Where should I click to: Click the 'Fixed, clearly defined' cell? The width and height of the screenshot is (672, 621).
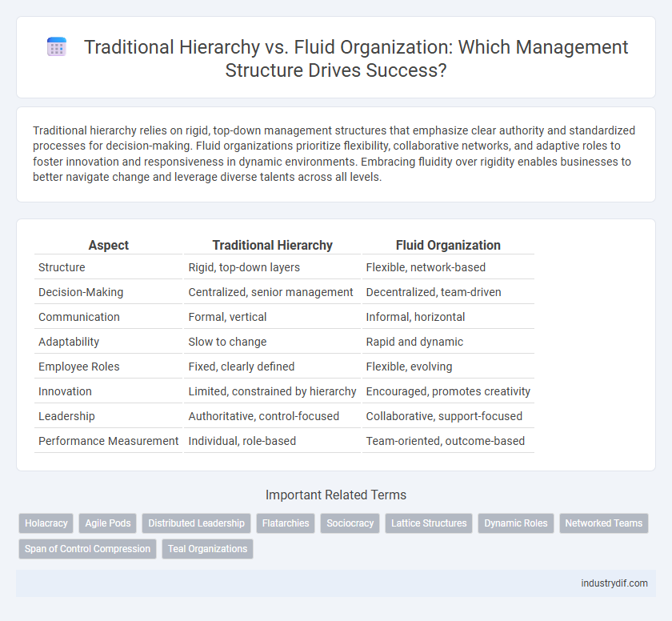(x=273, y=367)
